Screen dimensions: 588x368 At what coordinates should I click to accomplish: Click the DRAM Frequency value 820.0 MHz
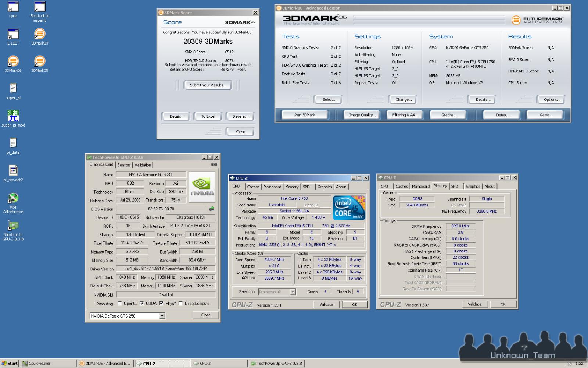460,226
